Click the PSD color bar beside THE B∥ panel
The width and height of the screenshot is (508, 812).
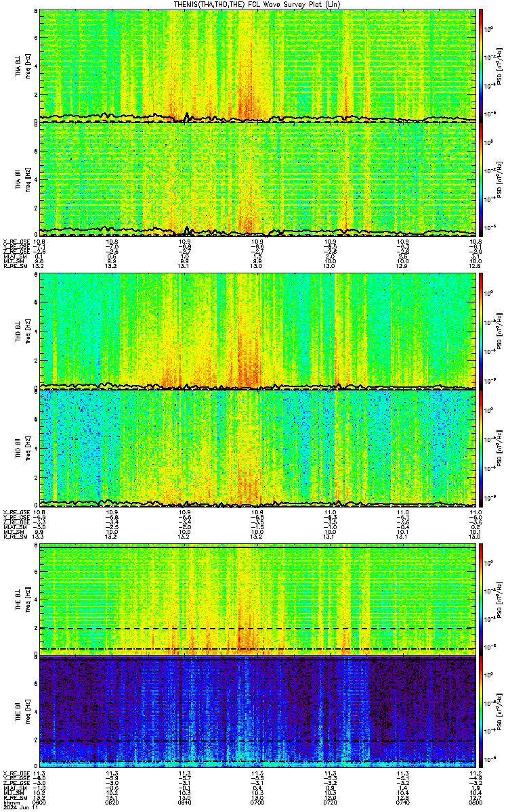point(481,712)
